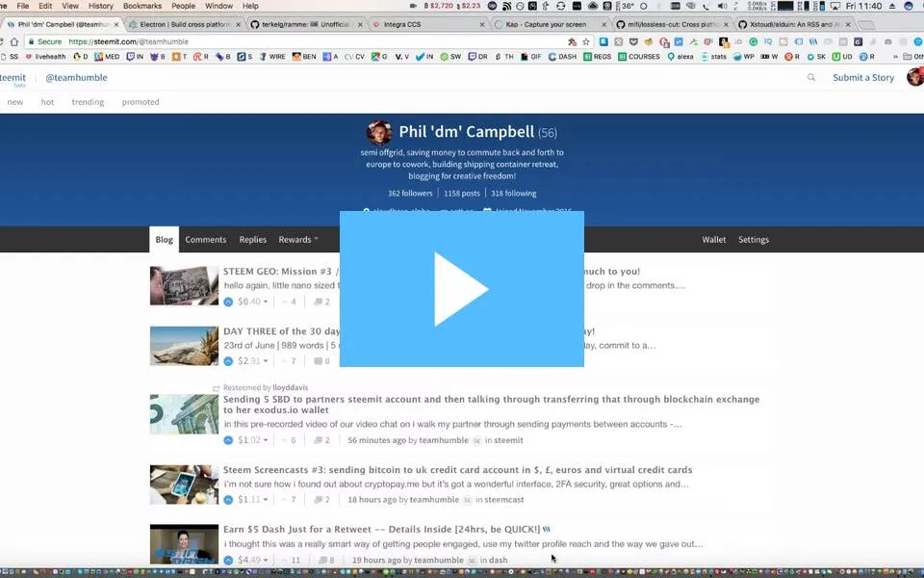
Task: Play the video with the large play button
Action: click(461, 289)
